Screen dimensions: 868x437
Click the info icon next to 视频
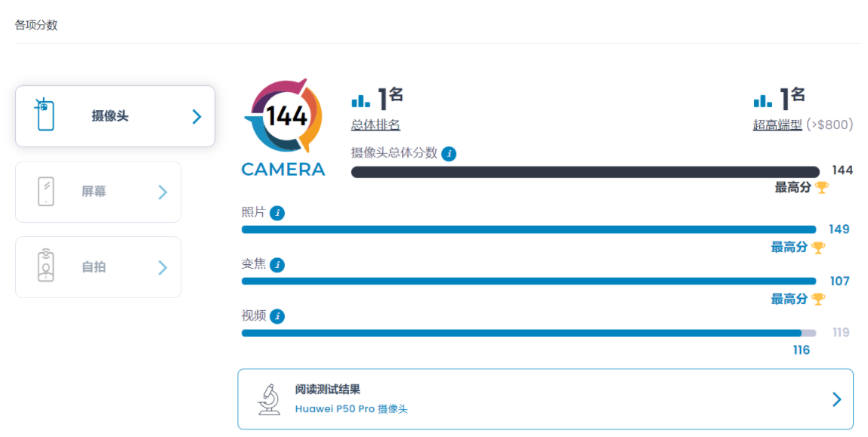277,316
